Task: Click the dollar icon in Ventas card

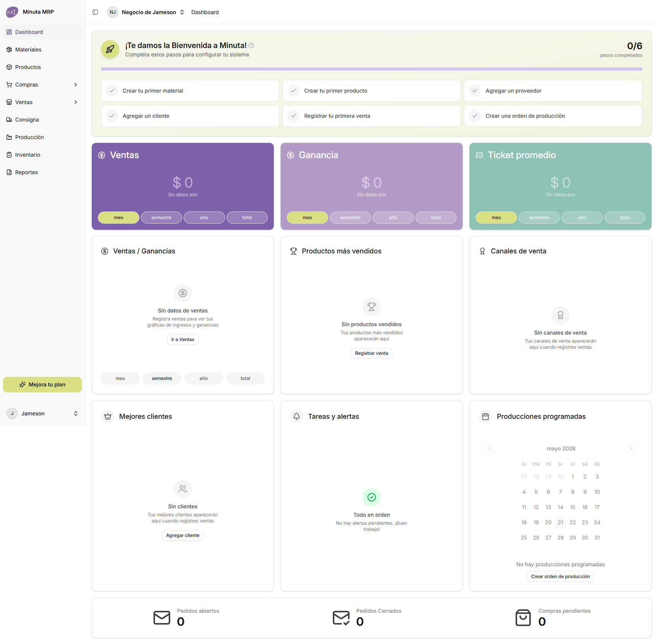Action: click(x=102, y=155)
